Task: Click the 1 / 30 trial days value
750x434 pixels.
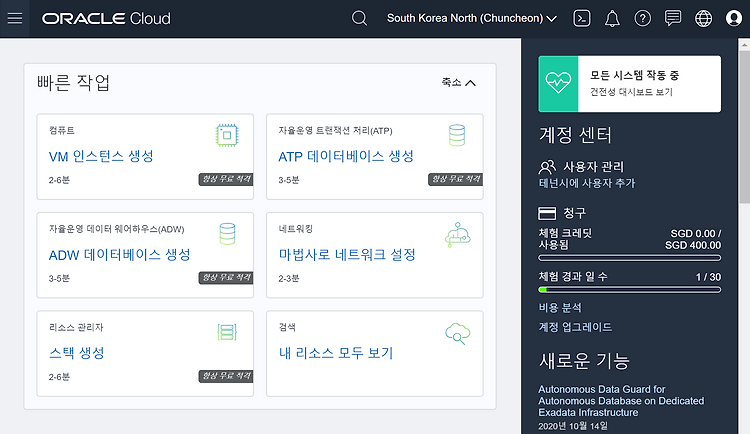Action: pos(708,277)
